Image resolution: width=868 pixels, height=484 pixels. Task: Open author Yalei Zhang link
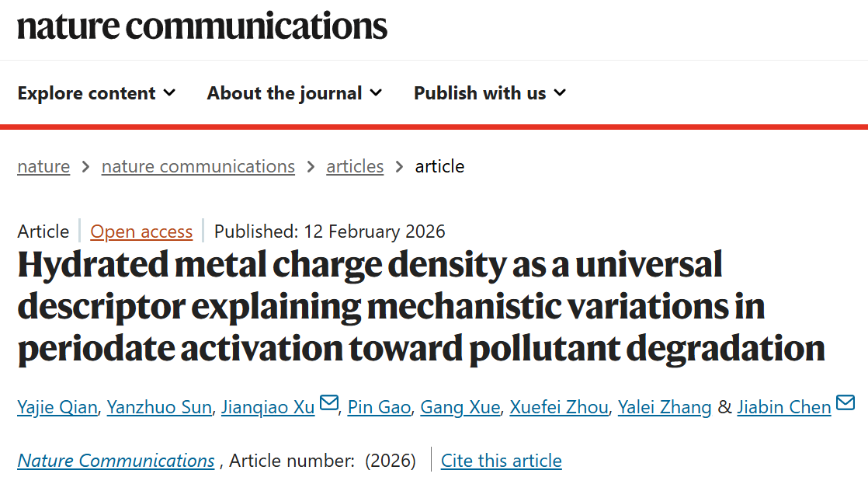[665, 407]
